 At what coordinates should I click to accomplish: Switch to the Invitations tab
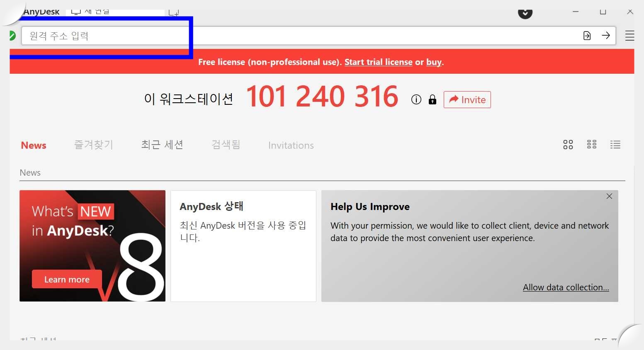coord(291,145)
